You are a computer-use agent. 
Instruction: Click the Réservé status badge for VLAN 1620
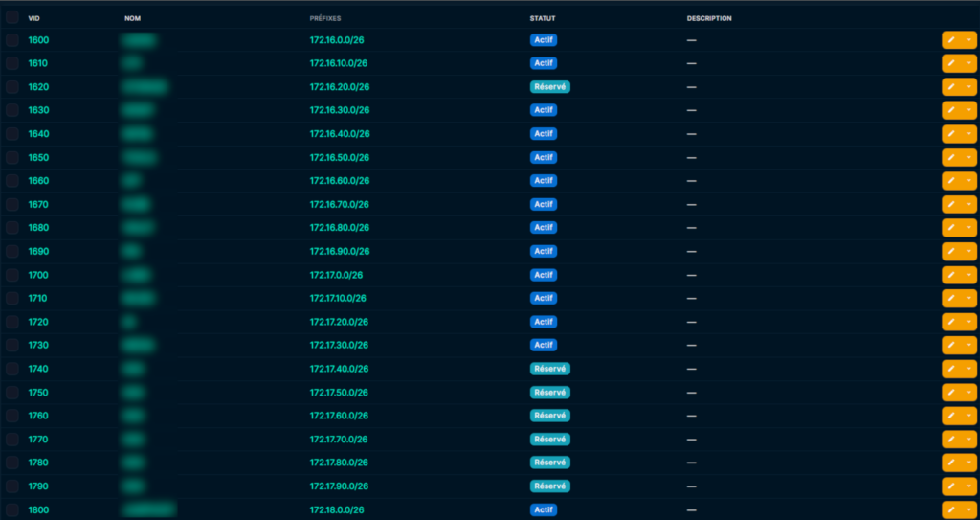550,87
